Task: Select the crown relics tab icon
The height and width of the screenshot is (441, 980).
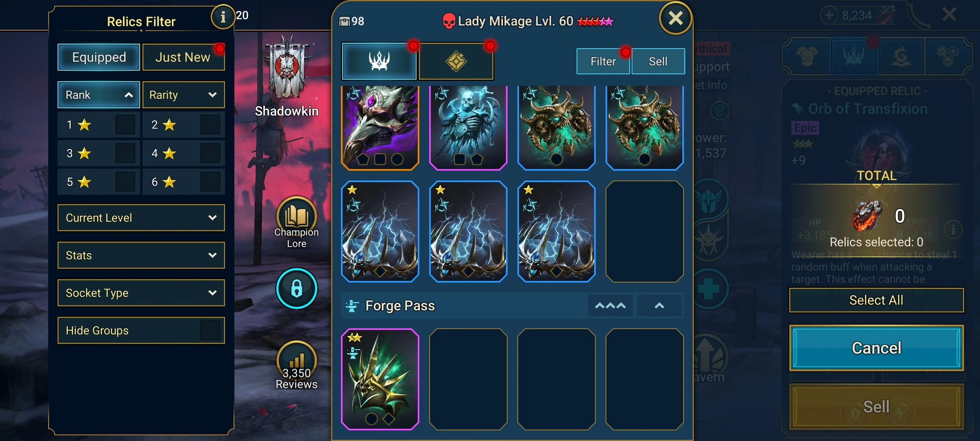Action: pyautogui.click(x=379, y=61)
